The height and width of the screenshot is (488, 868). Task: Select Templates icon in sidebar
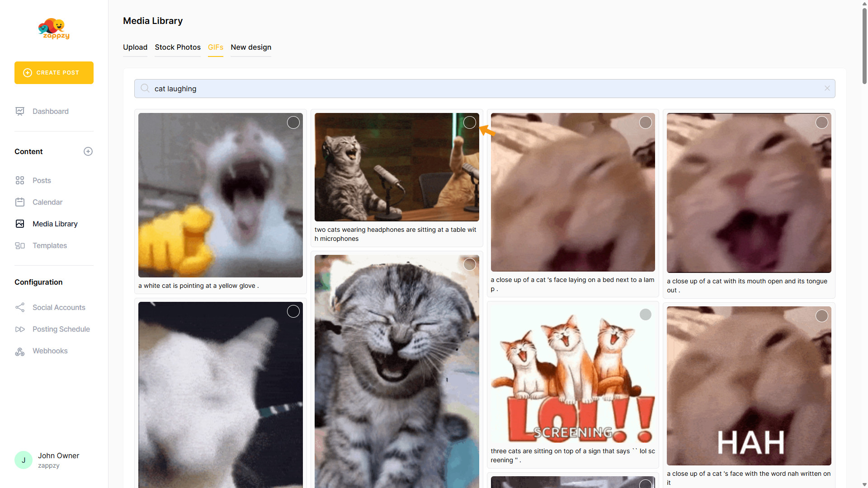[x=20, y=245]
